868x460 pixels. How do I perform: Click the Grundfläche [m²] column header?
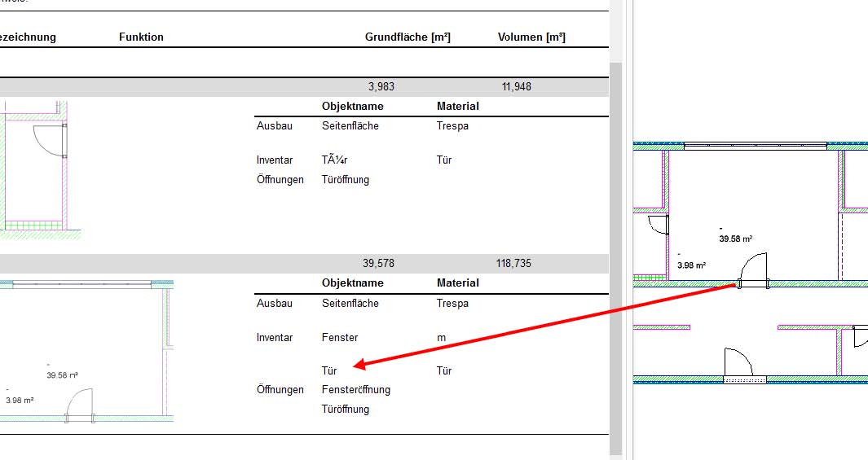pyautogui.click(x=408, y=37)
